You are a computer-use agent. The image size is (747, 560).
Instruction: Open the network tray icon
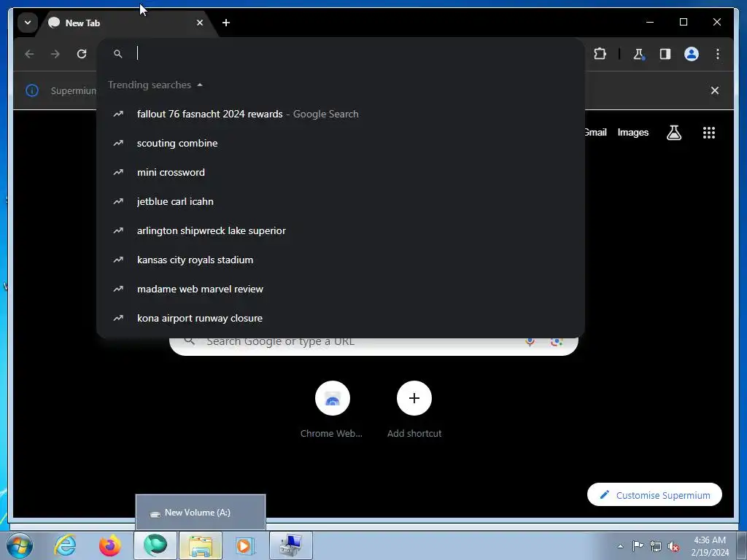tap(656, 546)
